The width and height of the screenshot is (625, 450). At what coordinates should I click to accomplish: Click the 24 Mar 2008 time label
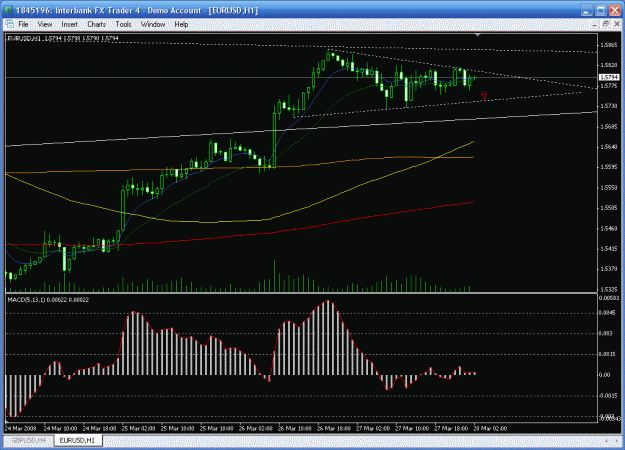click(20, 429)
